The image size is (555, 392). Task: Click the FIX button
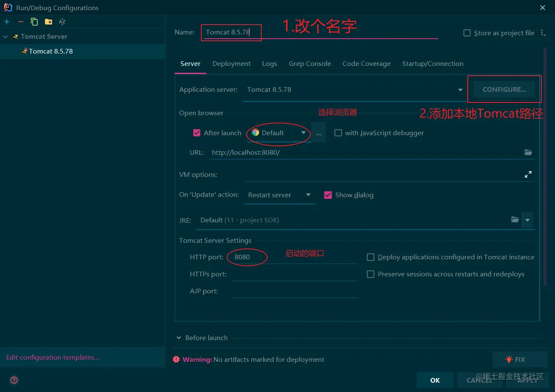[x=520, y=359]
